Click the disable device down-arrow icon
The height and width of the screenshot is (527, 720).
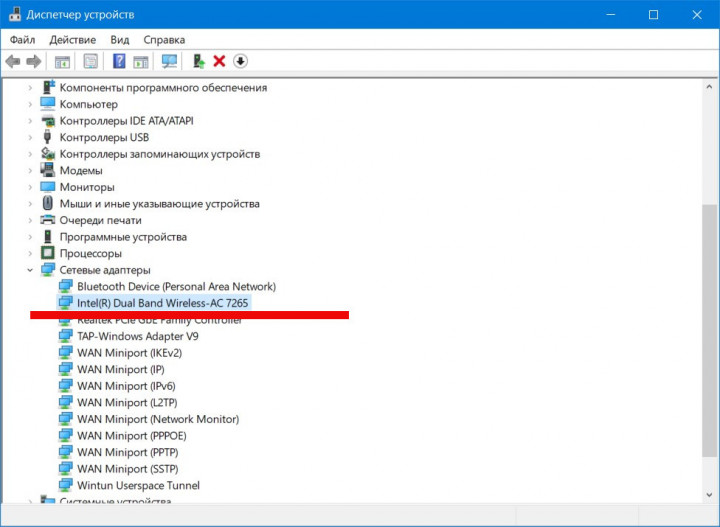(x=240, y=62)
